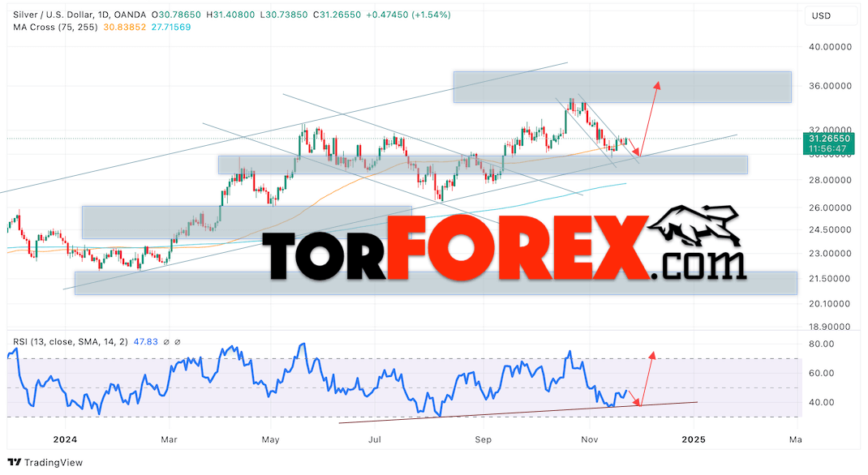Click the May date axis label

[x=270, y=439]
